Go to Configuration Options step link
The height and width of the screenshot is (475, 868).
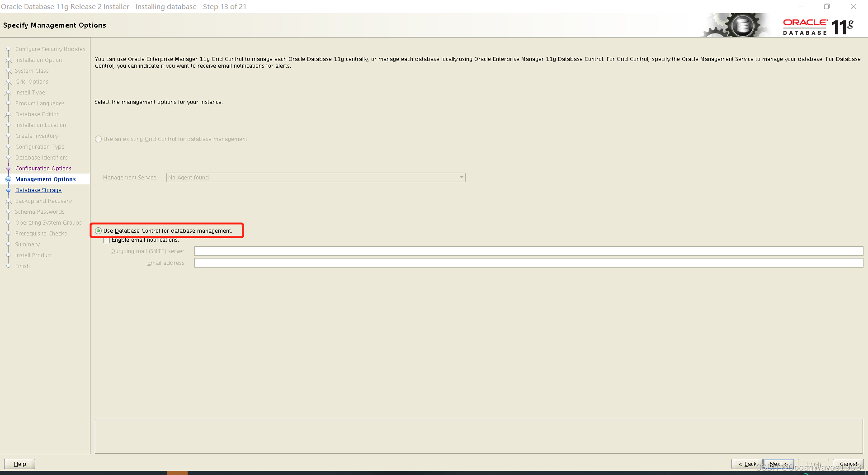[x=43, y=169]
